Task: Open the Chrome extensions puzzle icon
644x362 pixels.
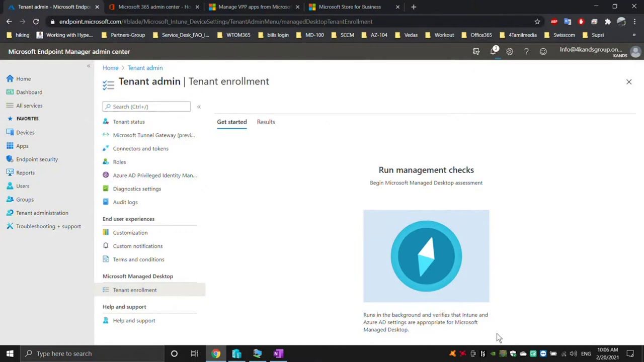Action: coord(608,22)
